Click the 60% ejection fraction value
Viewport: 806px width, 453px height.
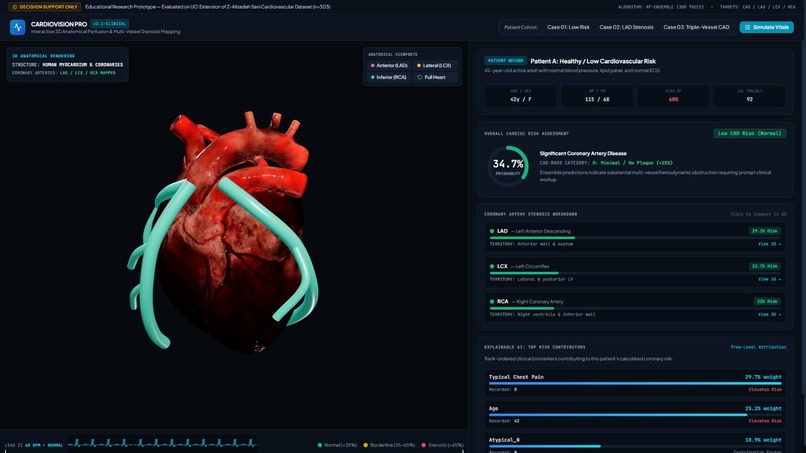point(673,99)
